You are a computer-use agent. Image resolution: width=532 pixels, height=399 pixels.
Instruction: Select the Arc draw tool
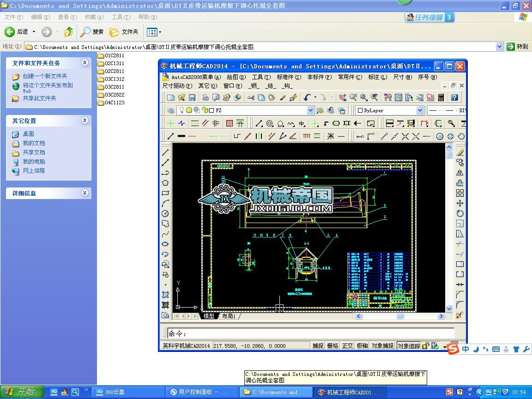pos(165,203)
